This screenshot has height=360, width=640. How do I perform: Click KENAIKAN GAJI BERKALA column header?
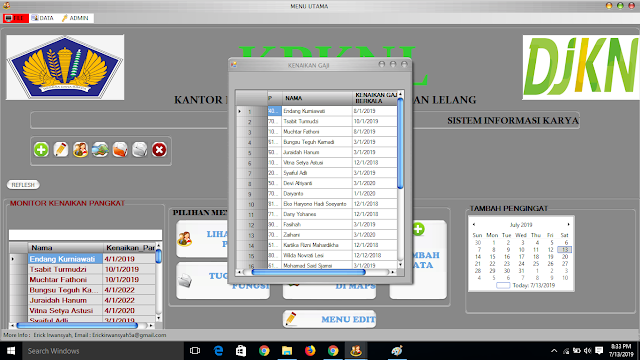click(x=375, y=98)
